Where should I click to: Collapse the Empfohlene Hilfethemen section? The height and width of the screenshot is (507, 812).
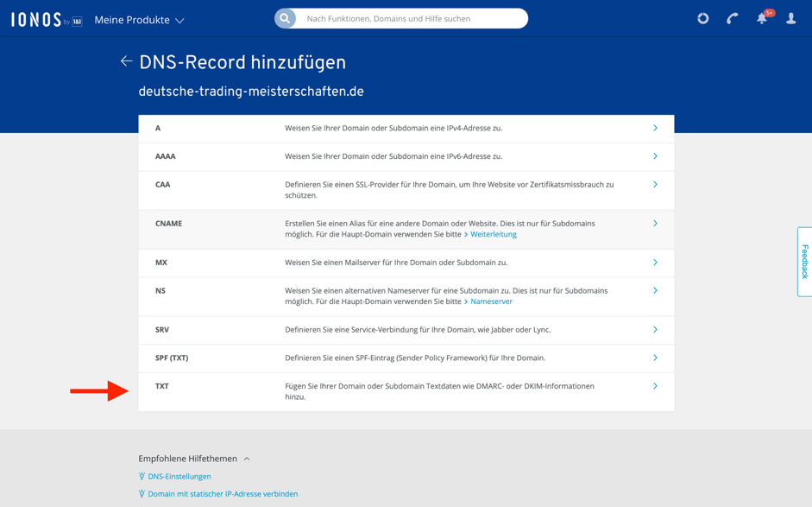pos(194,459)
